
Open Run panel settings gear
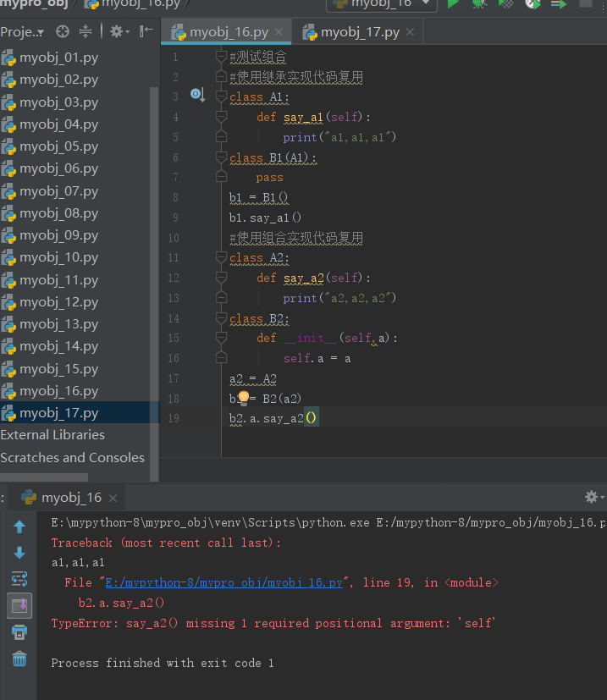coord(593,497)
